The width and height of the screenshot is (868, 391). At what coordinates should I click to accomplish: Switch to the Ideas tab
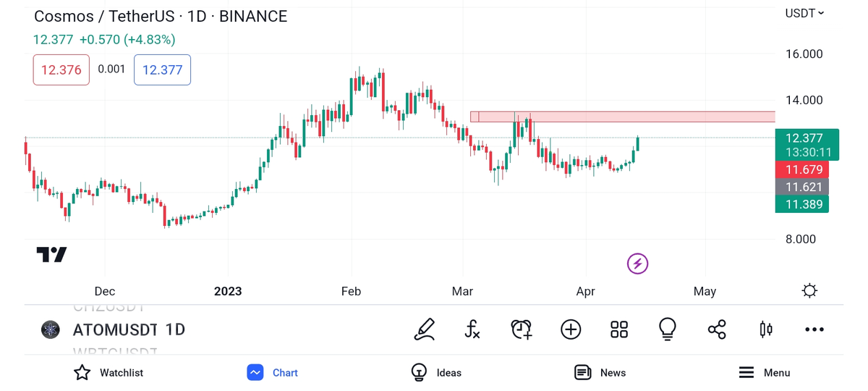tap(436, 373)
